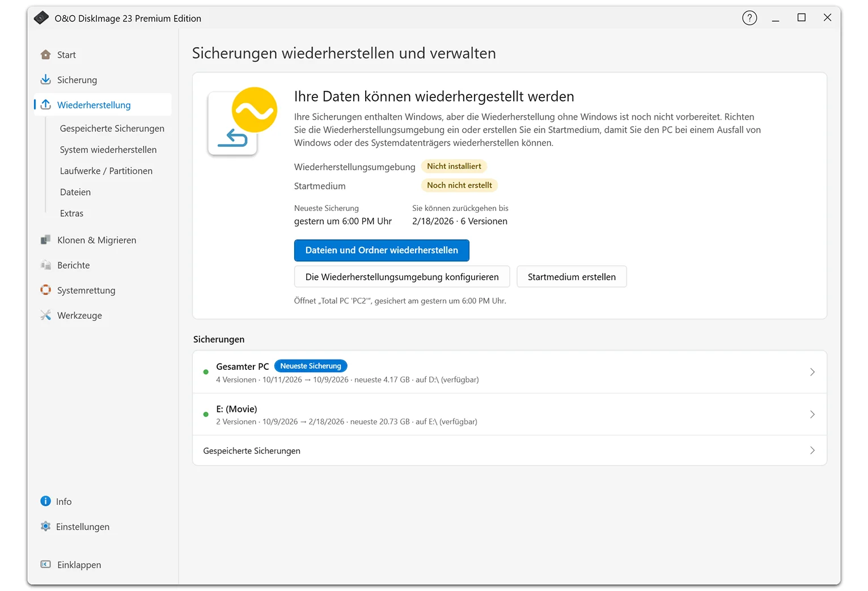This screenshot has height=591, width=868.
Task: Click the Neueste Sicherung blue badge
Action: click(311, 366)
